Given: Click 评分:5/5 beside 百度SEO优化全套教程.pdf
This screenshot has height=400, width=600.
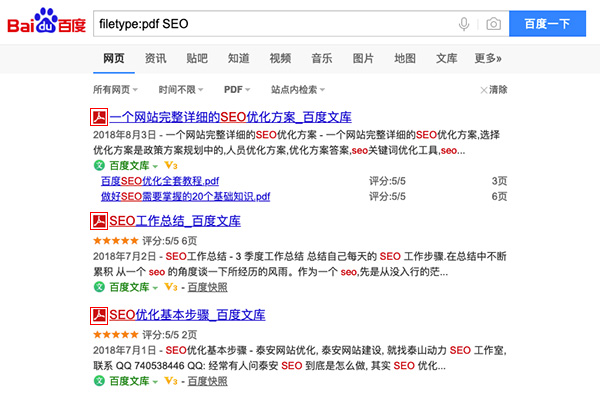Looking at the screenshot, I should pos(387,181).
